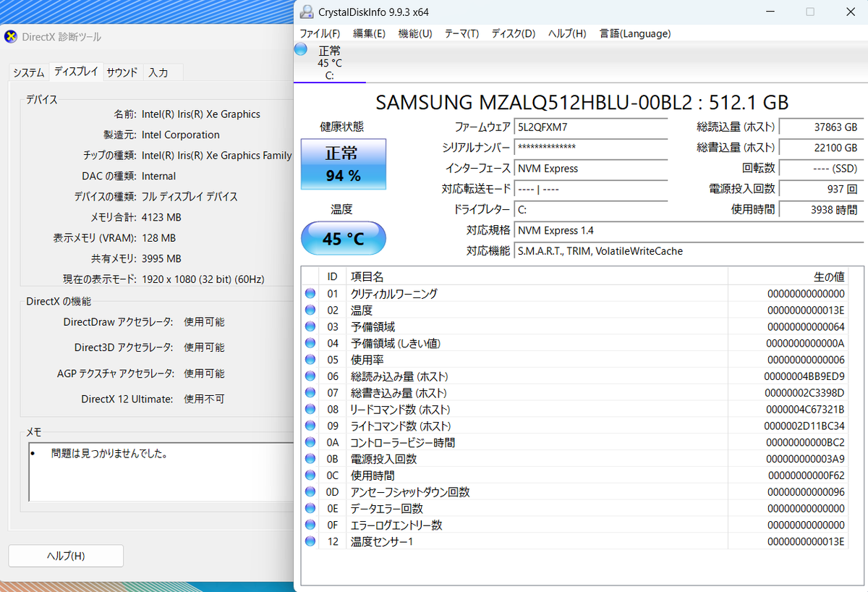Viewport: 868px width, 592px height.
Task: Click the status orb for ID 0B 電源投入回数
Action: click(310, 459)
